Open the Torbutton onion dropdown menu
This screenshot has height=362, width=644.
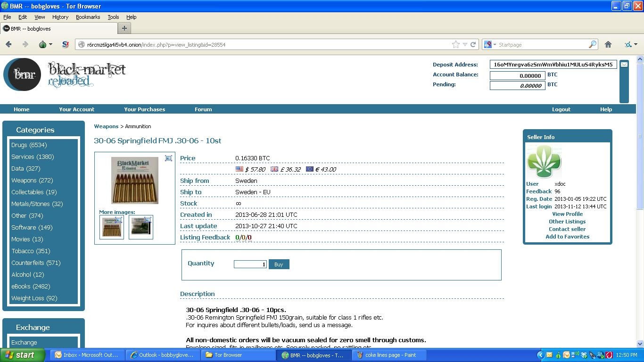(45, 44)
